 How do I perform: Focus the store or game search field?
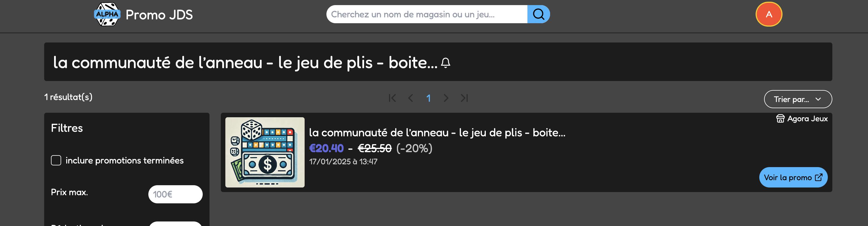[427, 14]
